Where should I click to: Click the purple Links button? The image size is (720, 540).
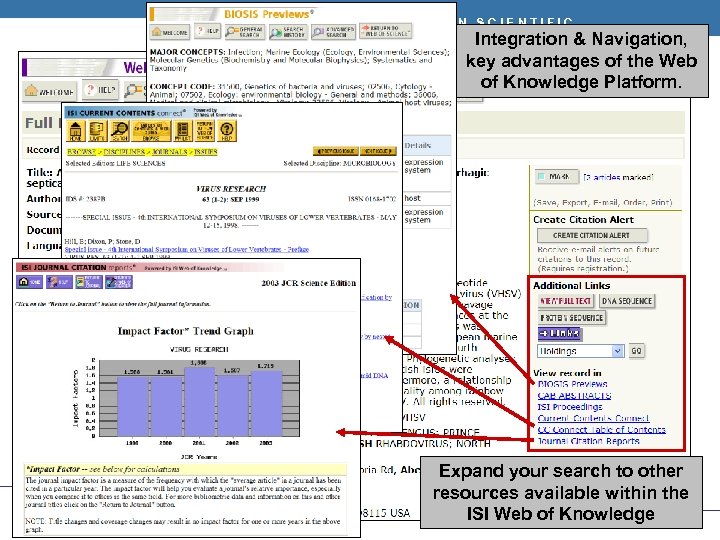[560, 334]
